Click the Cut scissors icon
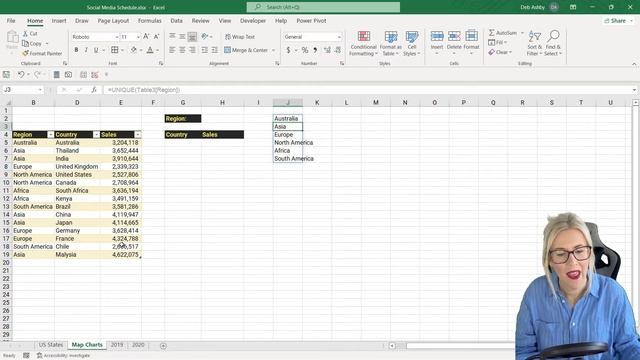The image size is (640, 360). [26, 33]
